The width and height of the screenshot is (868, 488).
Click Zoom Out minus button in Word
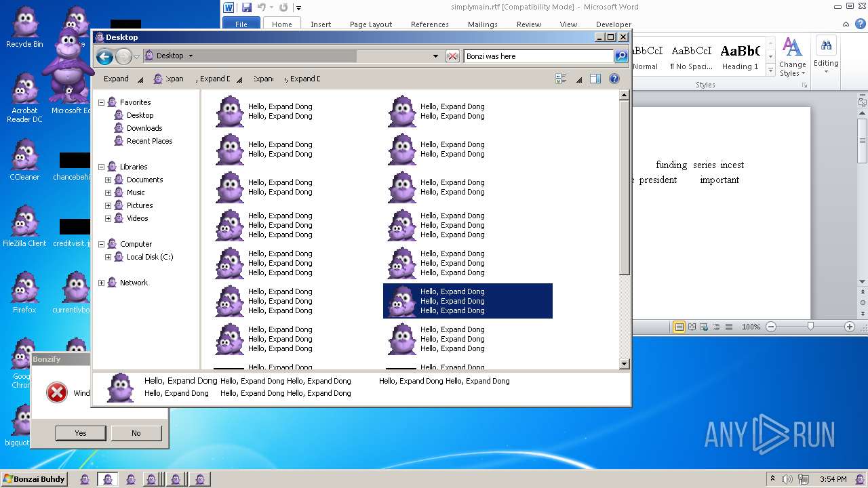pos(771,327)
